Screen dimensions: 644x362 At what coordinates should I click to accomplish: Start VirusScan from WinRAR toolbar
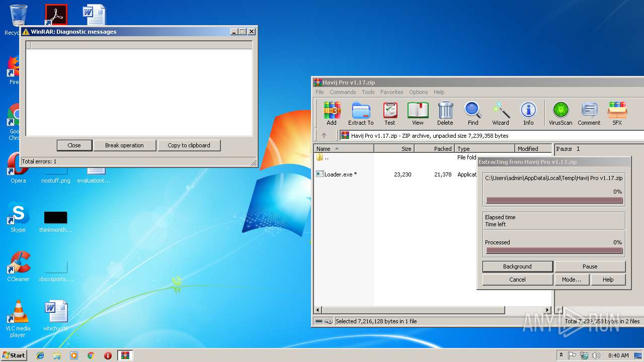pyautogui.click(x=560, y=114)
